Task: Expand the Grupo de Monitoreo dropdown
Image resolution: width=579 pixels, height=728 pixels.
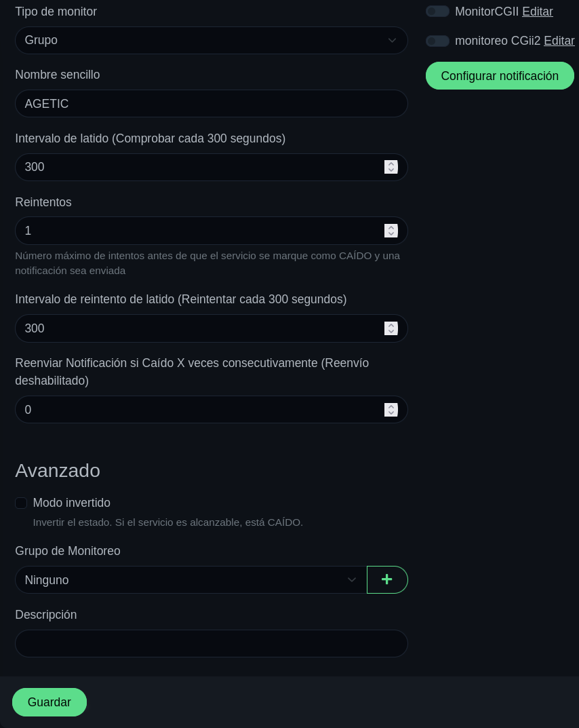Action: point(191,580)
